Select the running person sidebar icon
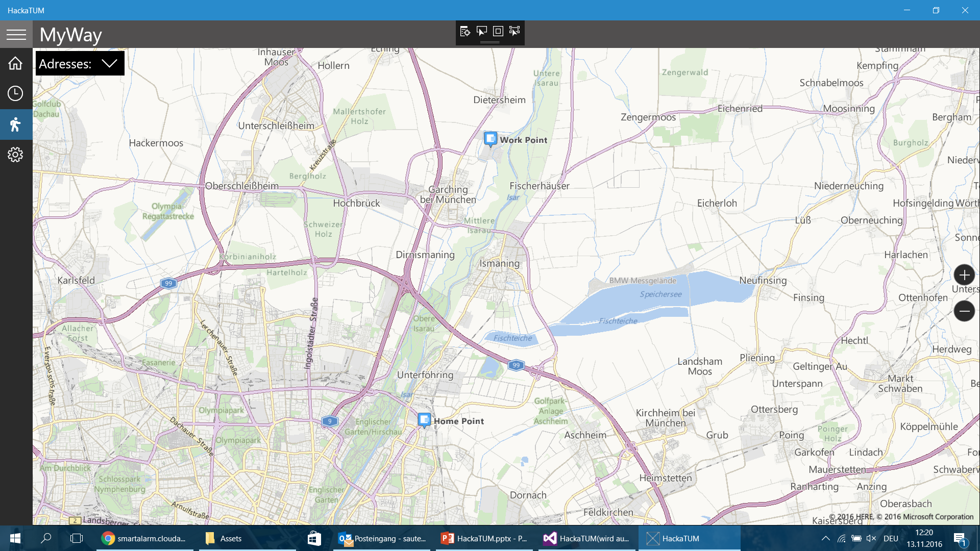Image resolution: width=980 pixels, height=551 pixels. coord(15,124)
